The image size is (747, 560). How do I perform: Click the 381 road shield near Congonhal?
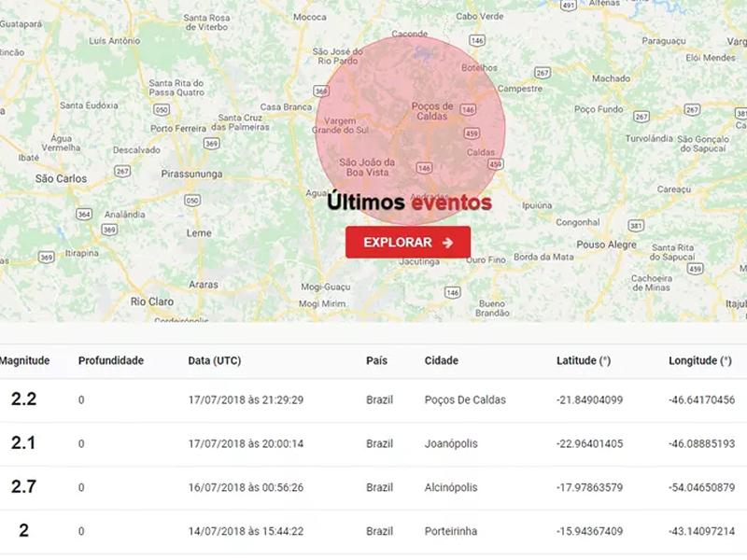636,225
